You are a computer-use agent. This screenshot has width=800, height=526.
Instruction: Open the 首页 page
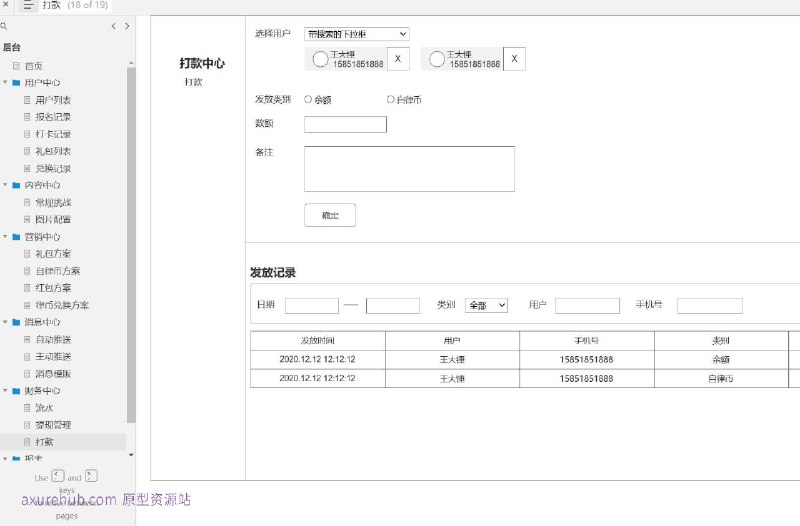[x=33, y=66]
